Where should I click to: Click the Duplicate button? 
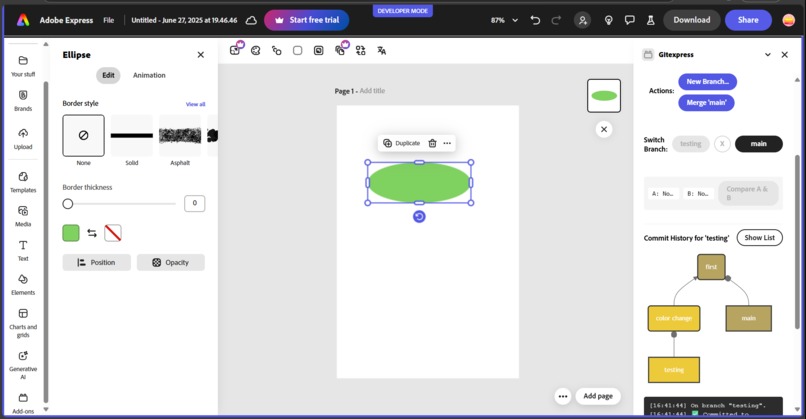click(401, 143)
